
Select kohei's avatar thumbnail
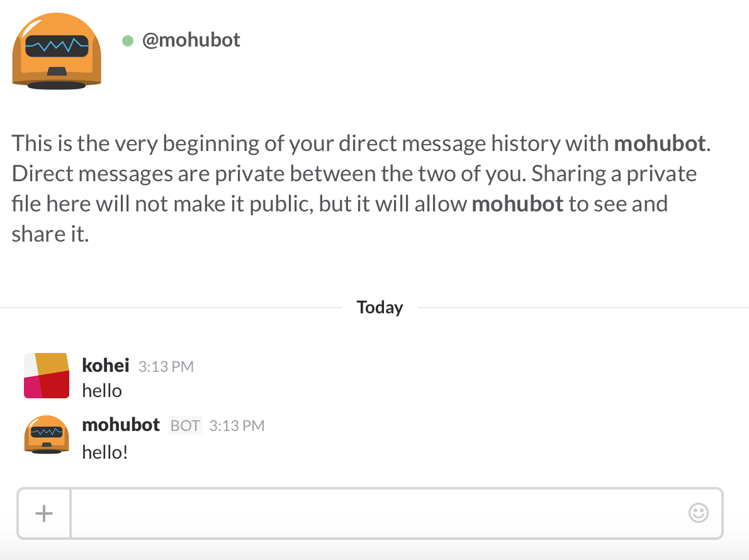(x=46, y=375)
